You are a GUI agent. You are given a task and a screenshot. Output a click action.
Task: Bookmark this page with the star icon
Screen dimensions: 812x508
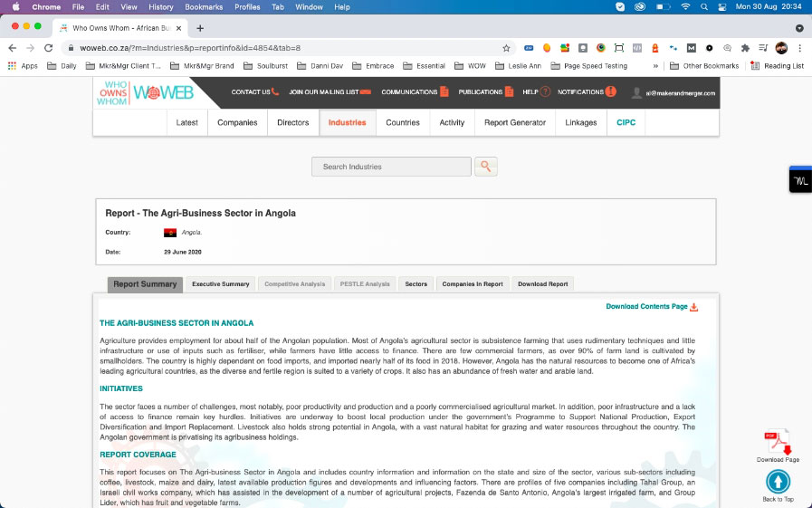point(506,48)
